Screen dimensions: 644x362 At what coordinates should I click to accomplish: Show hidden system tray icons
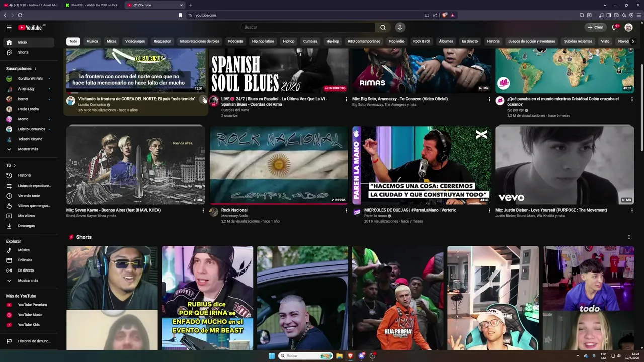[x=578, y=356]
